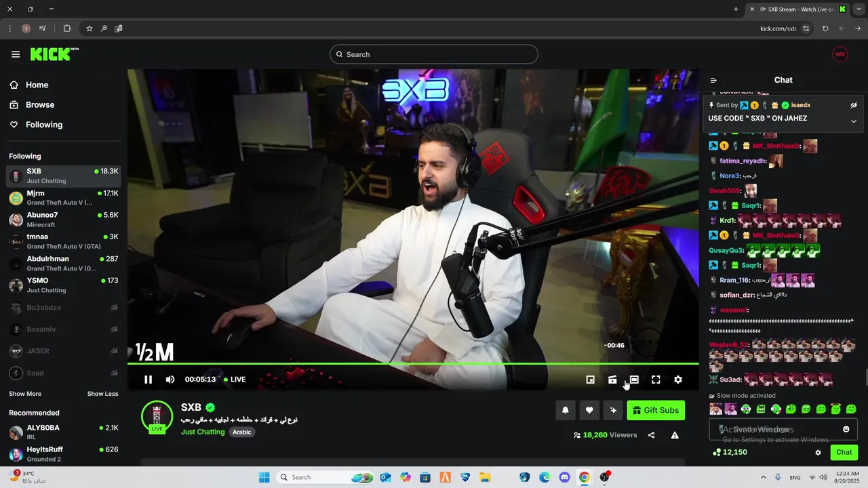Pause the live stream video
This screenshot has width=868, height=488.
(x=148, y=380)
